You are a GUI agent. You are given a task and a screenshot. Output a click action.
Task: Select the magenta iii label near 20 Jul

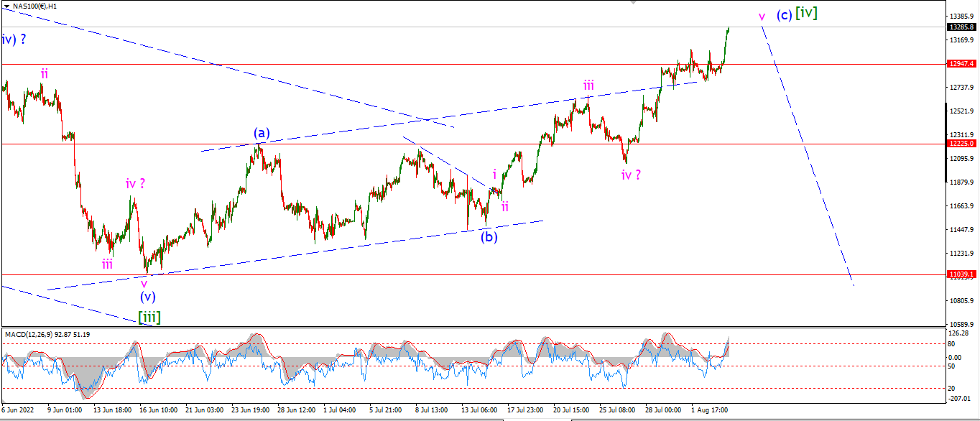coord(588,85)
